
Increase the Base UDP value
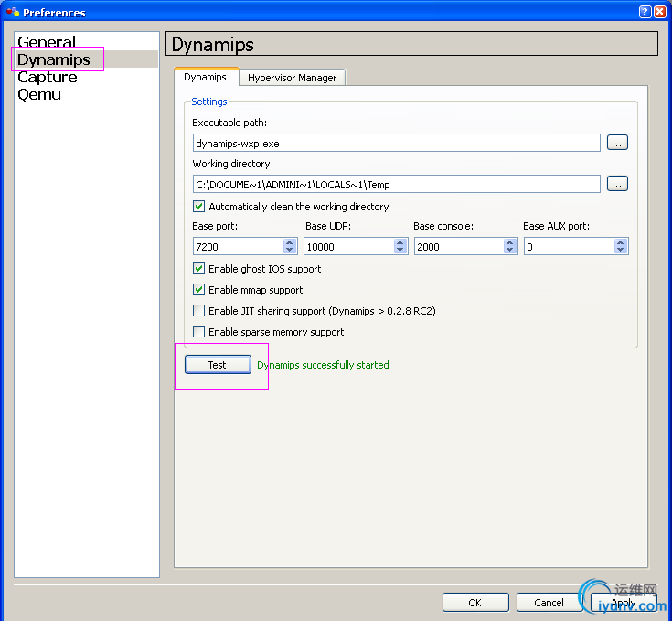tap(400, 242)
